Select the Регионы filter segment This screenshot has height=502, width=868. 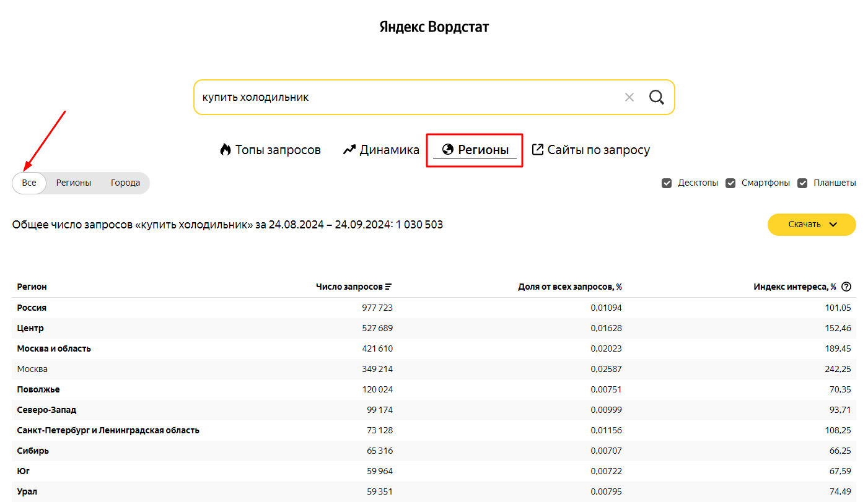(74, 183)
